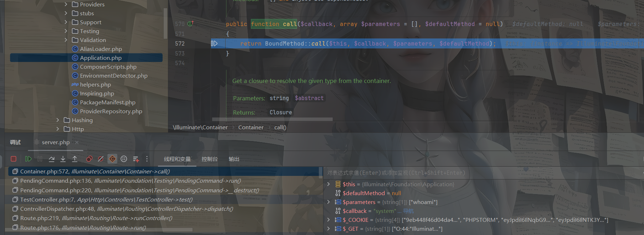Expand the Hashing folder in project tree
Image resolution: width=644 pixels, height=235 pixels.
(58, 120)
